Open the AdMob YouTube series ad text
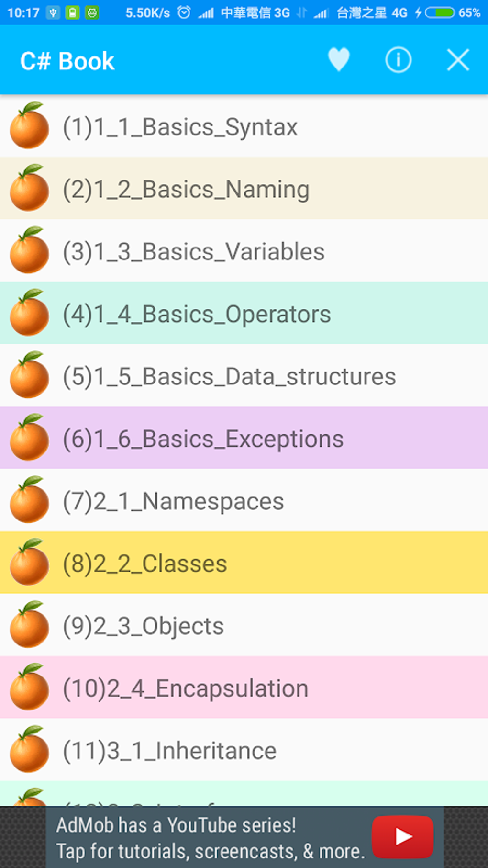This screenshot has width=488, height=868. (x=211, y=838)
